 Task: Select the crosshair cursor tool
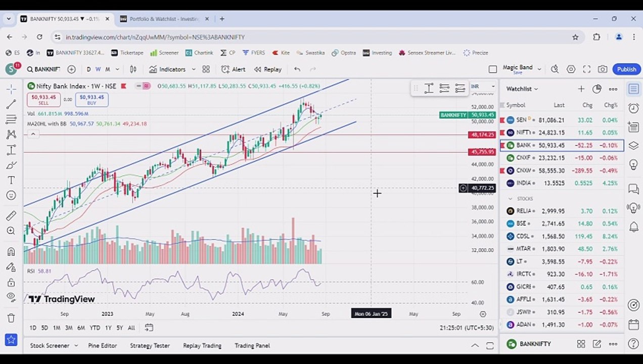11,89
